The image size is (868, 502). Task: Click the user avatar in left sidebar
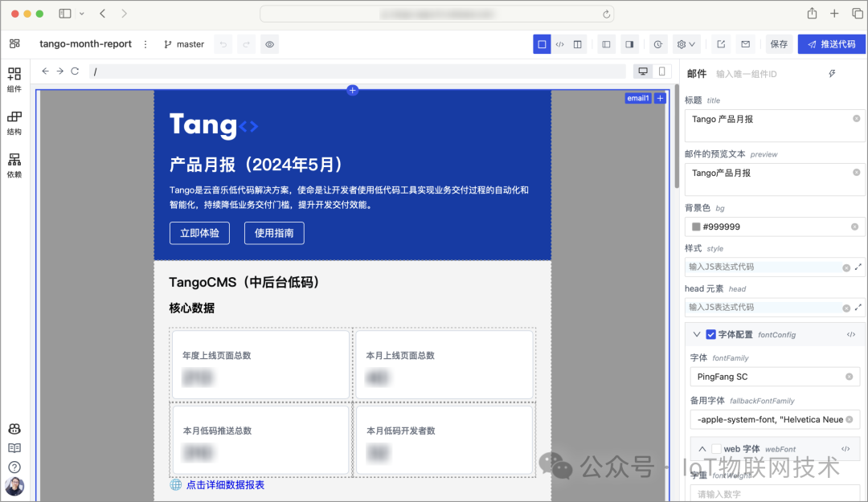click(14, 487)
